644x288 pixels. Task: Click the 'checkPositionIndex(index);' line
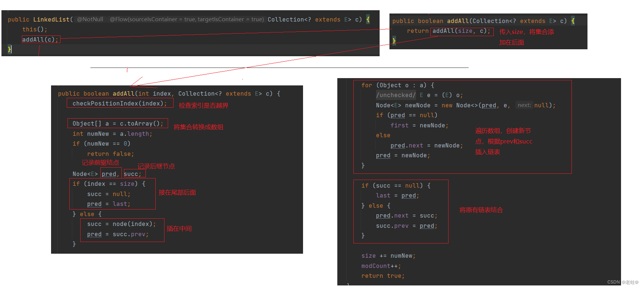click(x=120, y=103)
